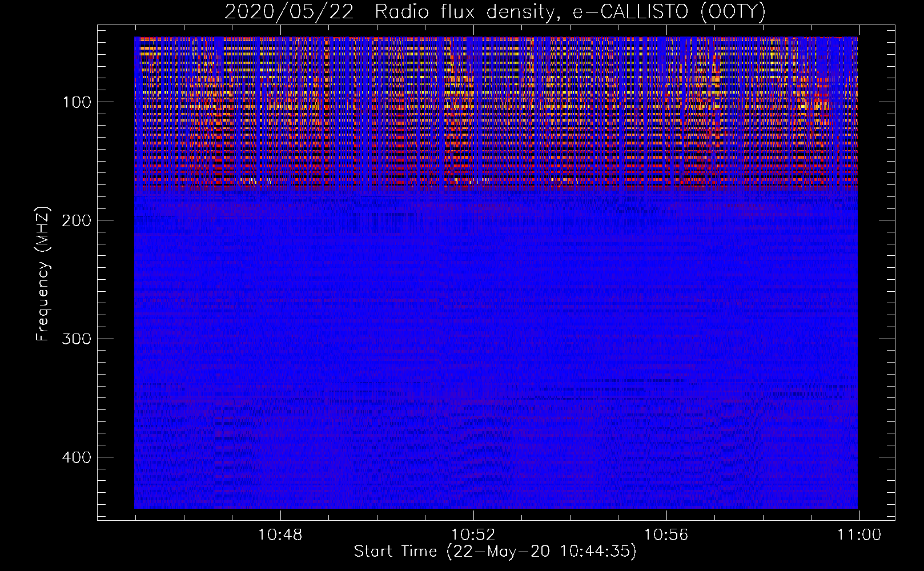924x571 pixels.
Task: Click the 10:52 time tick label
Action: tap(473, 535)
